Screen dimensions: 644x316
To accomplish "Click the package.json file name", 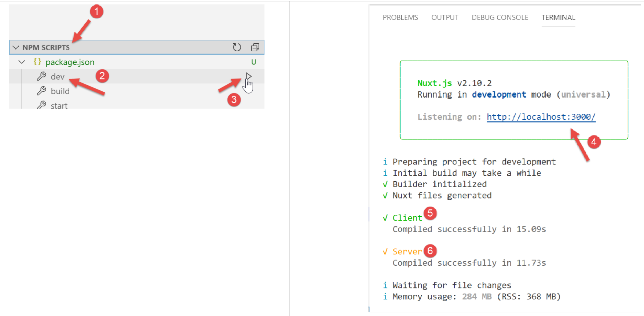I will (x=70, y=62).
